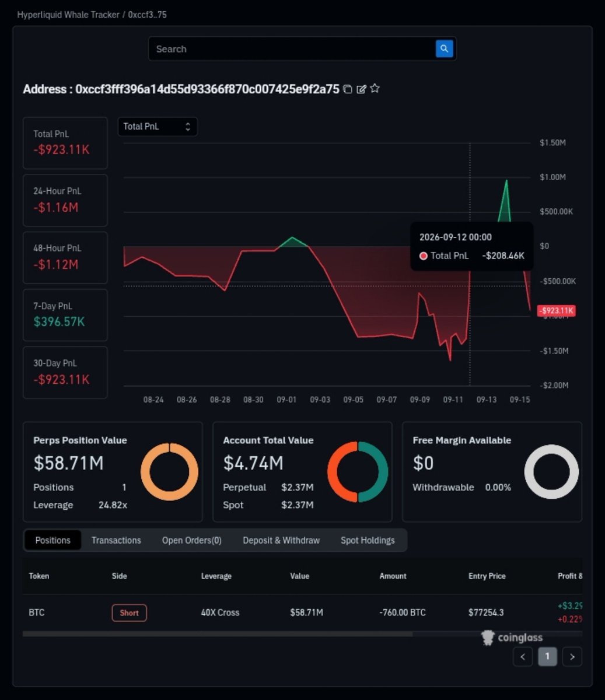Click the Short side badge for BTC
The height and width of the screenshot is (700, 605).
pyautogui.click(x=129, y=612)
